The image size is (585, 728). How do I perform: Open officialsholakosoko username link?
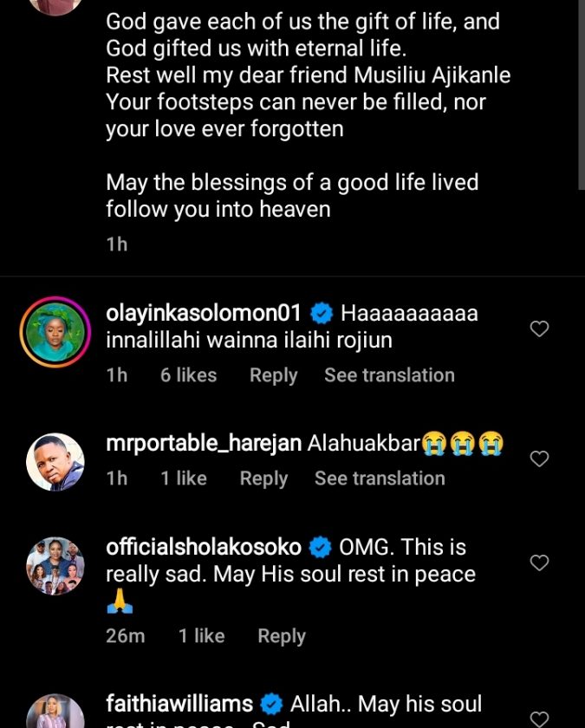click(204, 547)
